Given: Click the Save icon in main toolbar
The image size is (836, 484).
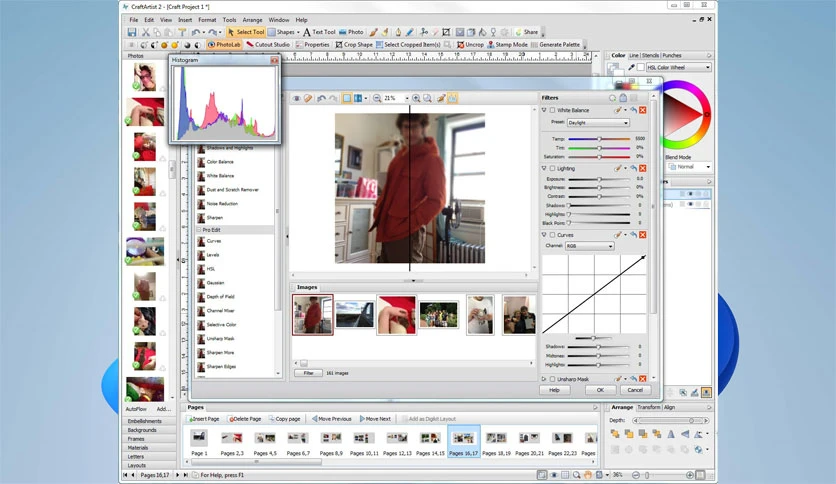Looking at the screenshot, I should coord(132,32).
